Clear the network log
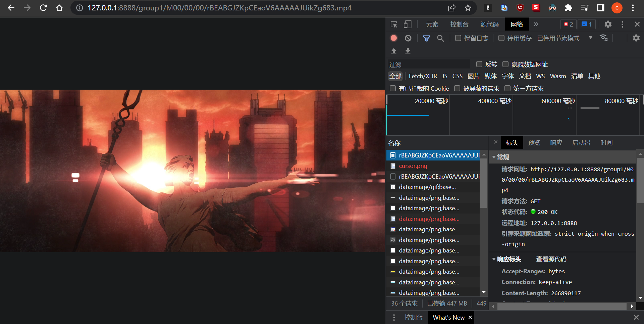Screen dimensions: 644x324 point(408,38)
